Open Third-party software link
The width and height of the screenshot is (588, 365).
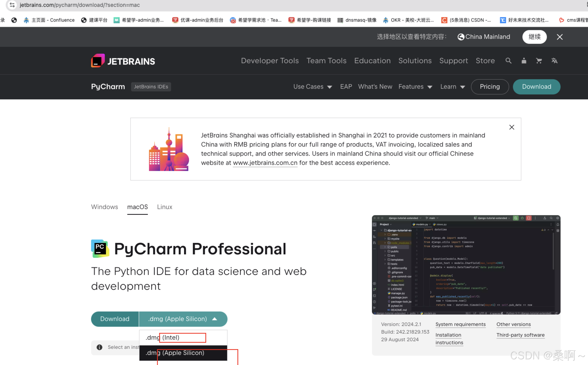click(x=520, y=335)
